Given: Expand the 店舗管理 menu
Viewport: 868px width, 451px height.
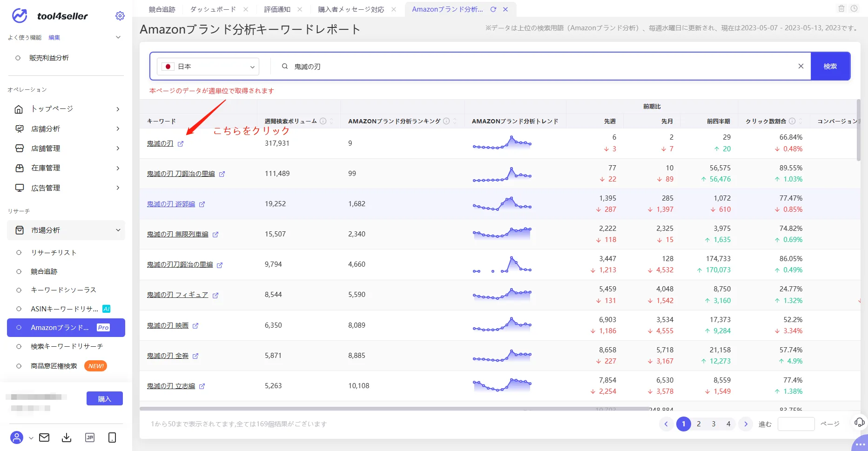Looking at the screenshot, I should [66, 148].
